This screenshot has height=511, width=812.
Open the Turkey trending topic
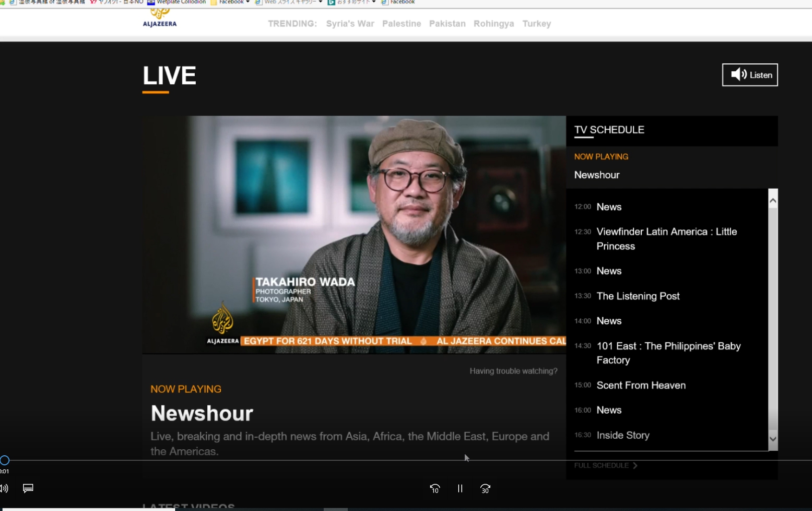click(x=536, y=24)
